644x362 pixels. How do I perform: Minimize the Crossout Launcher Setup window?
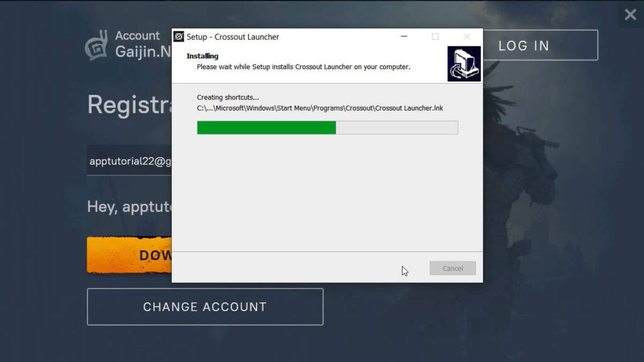(x=404, y=36)
